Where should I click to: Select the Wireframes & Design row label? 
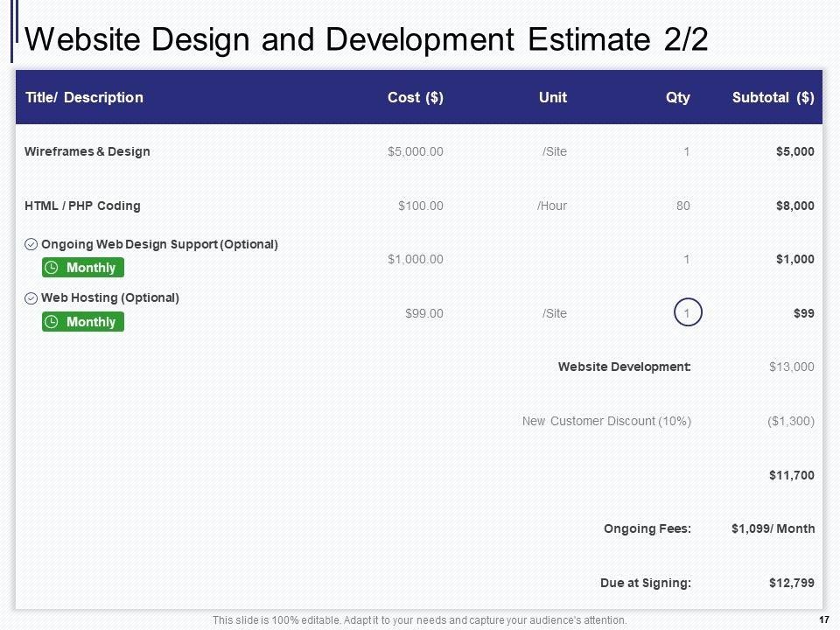pos(87,151)
